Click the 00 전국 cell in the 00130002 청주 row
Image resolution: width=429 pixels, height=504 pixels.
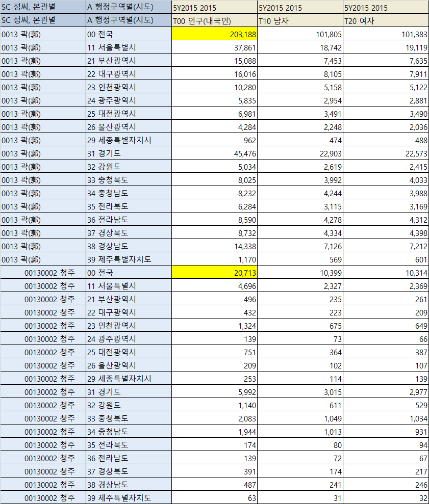pos(129,273)
